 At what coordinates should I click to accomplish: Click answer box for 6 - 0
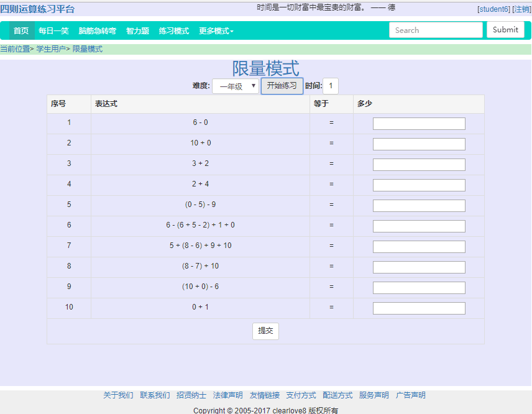click(x=419, y=124)
